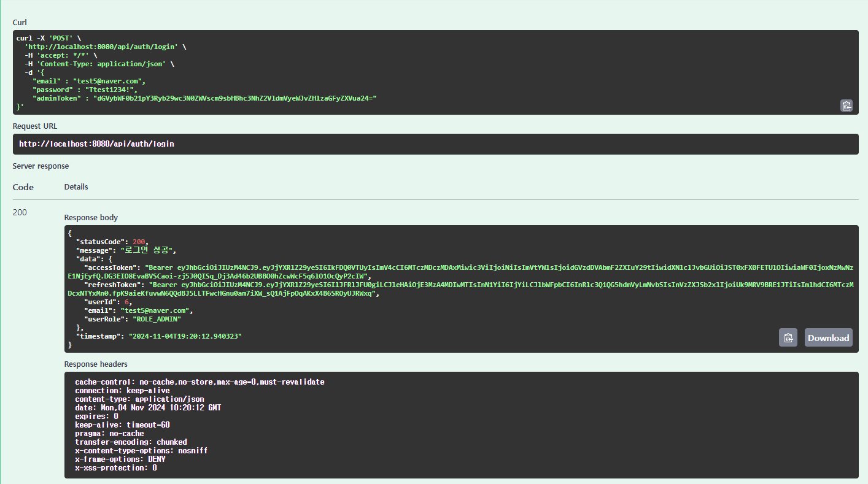Click the expires: 0 header
The image size is (868, 484).
tap(96, 416)
